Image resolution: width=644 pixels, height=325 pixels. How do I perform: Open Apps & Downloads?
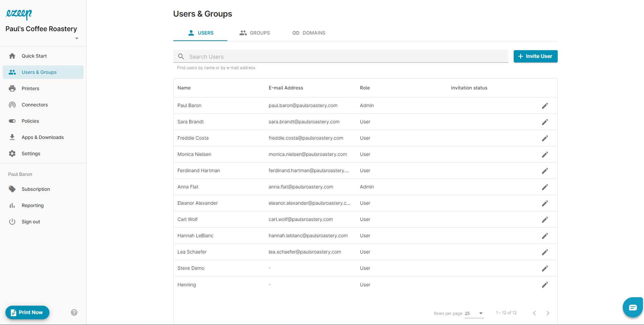43,137
